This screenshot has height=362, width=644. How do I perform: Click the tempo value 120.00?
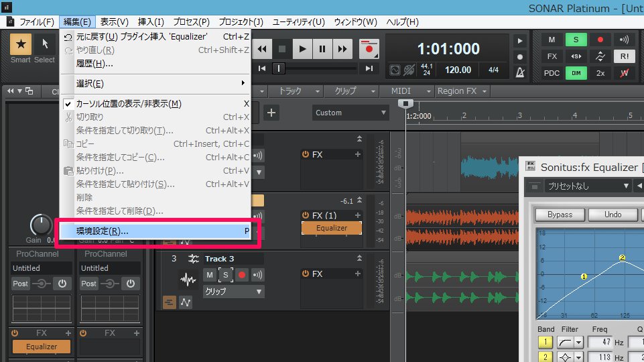click(458, 70)
